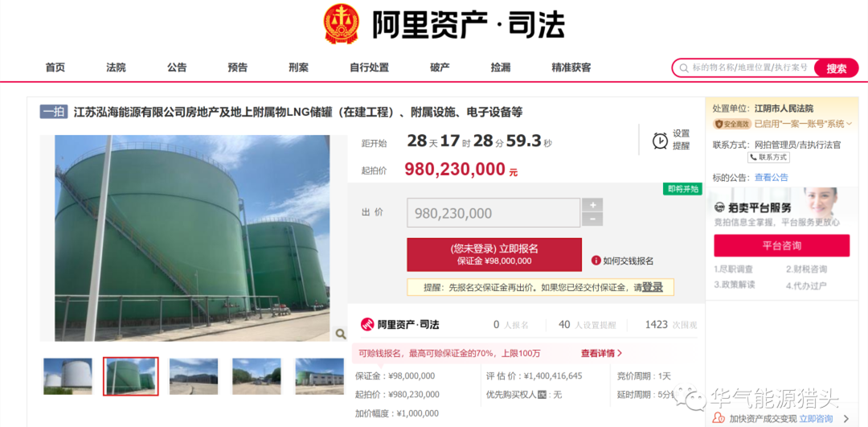868x427 pixels.
Task: Decrease bid with the minus stepper
Action: click(592, 220)
